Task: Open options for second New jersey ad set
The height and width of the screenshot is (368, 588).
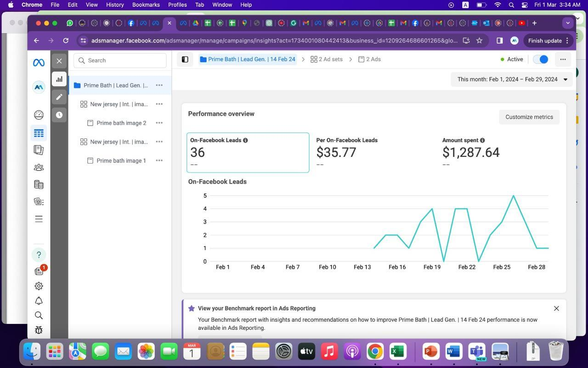Action: 159,142
